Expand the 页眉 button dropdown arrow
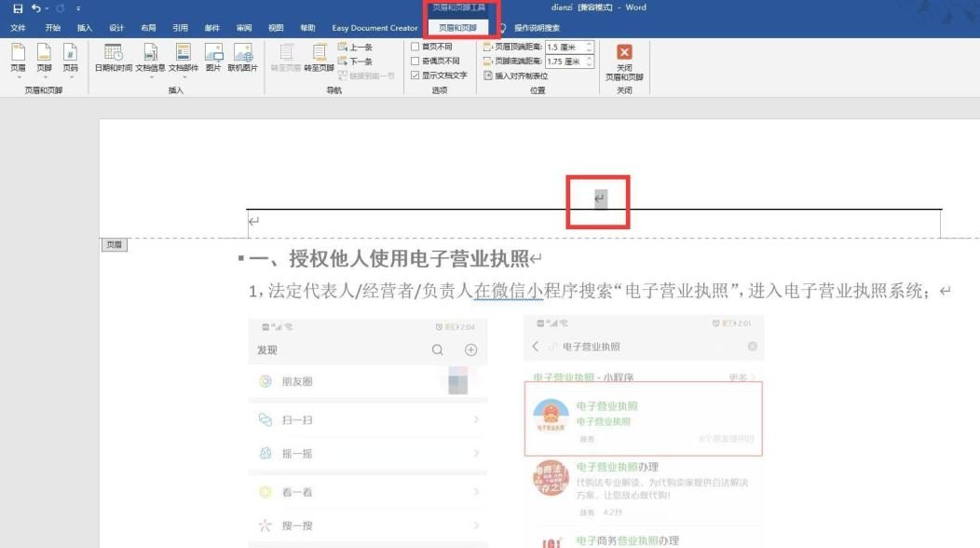The height and width of the screenshot is (548, 980). pos(18,77)
